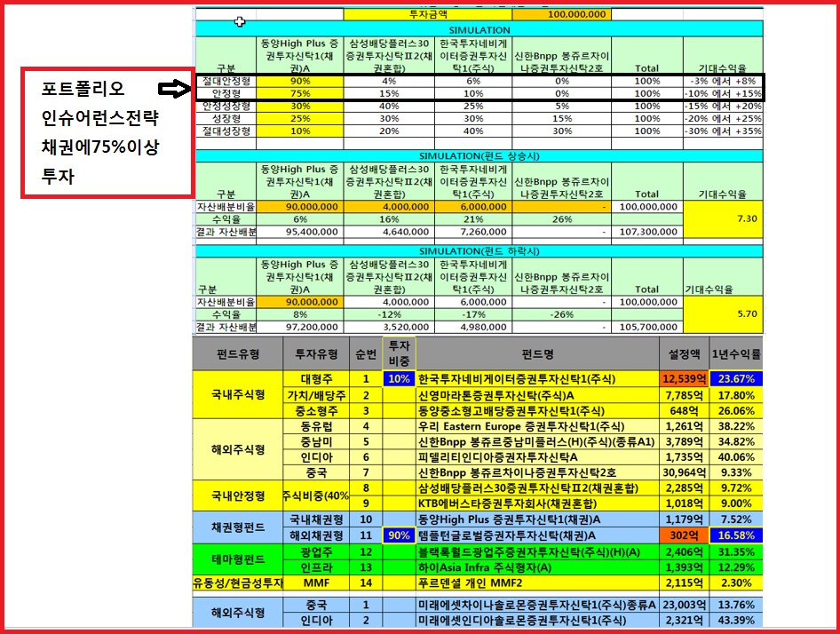Select the -12% 수익률 cell
Screen dimensions: 840x634
click(389, 314)
